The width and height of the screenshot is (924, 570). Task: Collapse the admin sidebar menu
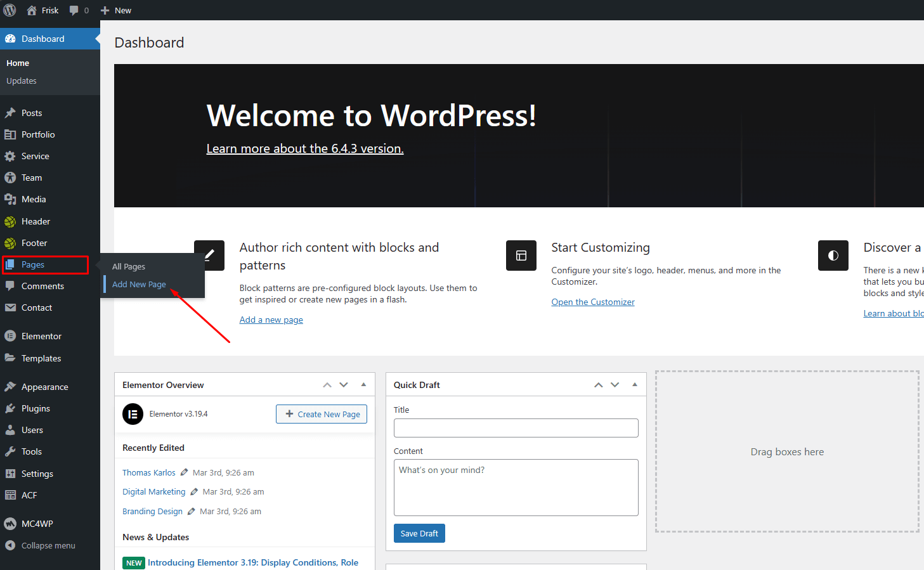pos(39,545)
